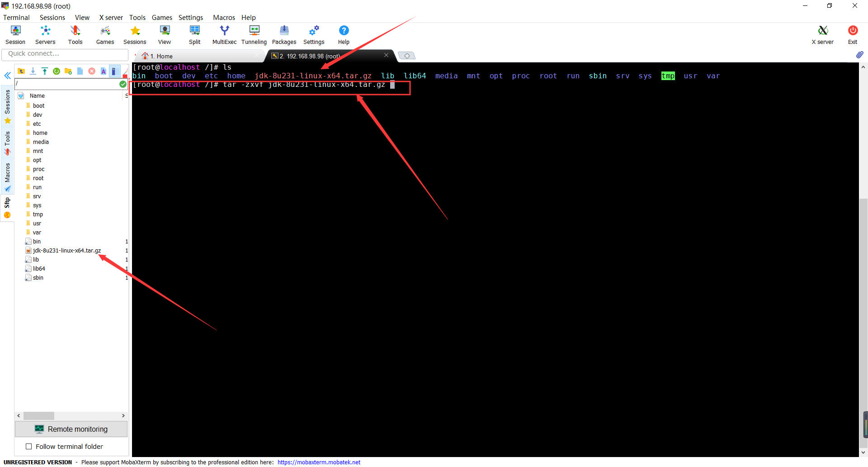Viewport: 868px width, 467px height.
Task: Split the terminal view
Action: (x=194, y=34)
